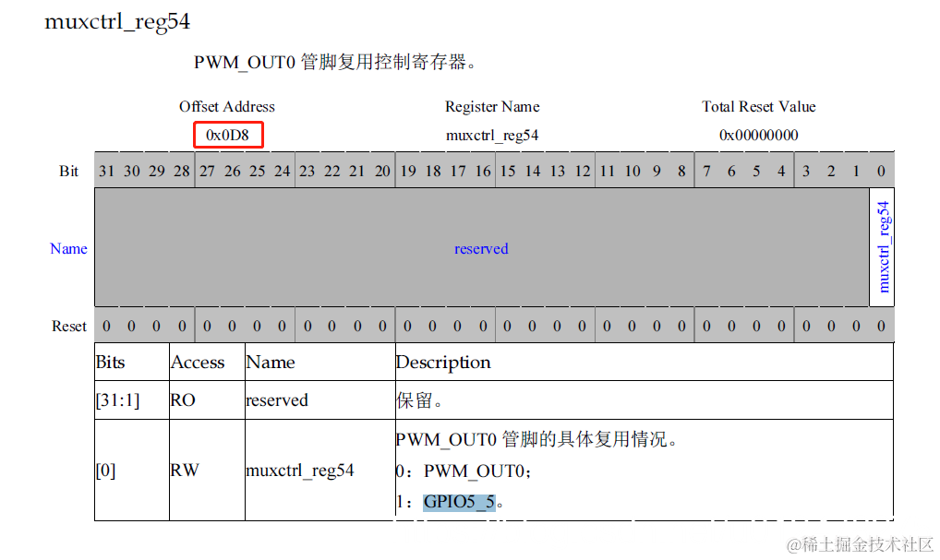This screenshot has height=560, width=940.
Task: Click the PWM_OUT0 管脚的具体复用情况 line
Action: pyautogui.click(x=536, y=440)
